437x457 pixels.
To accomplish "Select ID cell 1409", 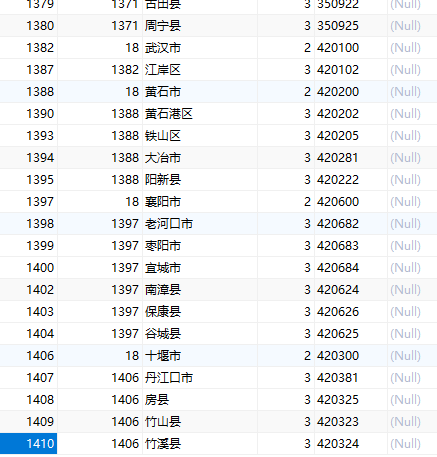I will (29, 422).
